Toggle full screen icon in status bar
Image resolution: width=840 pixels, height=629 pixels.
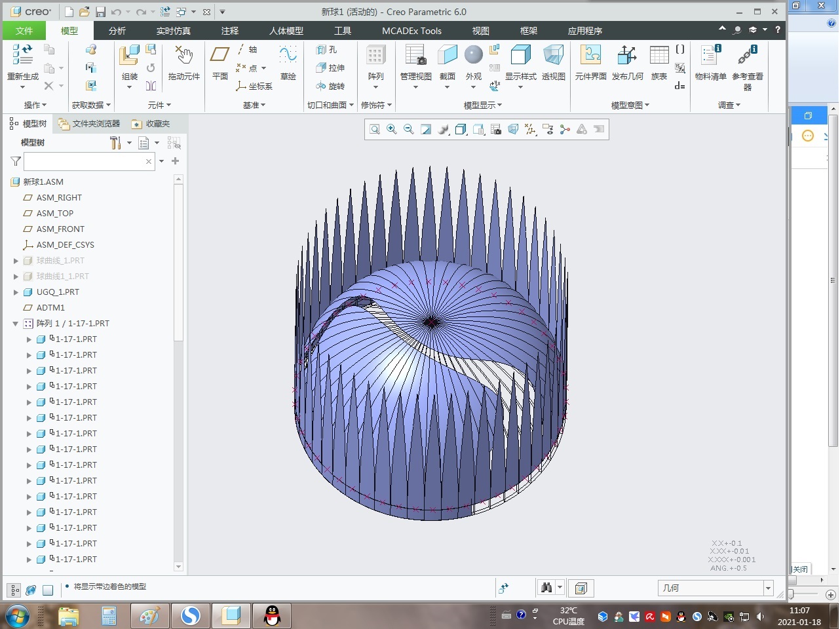pos(48,590)
